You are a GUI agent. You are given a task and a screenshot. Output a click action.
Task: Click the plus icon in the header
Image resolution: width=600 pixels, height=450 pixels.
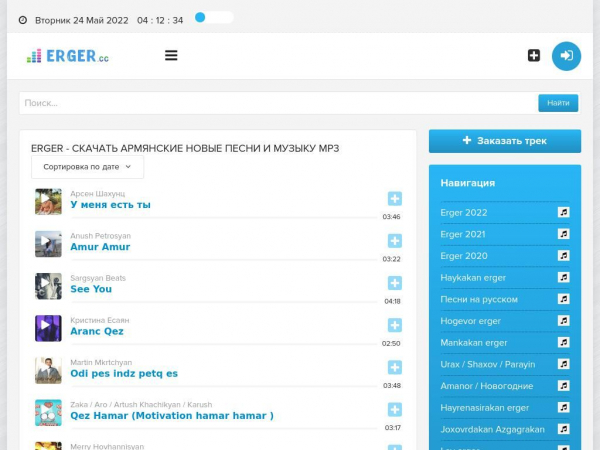tap(534, 56)
